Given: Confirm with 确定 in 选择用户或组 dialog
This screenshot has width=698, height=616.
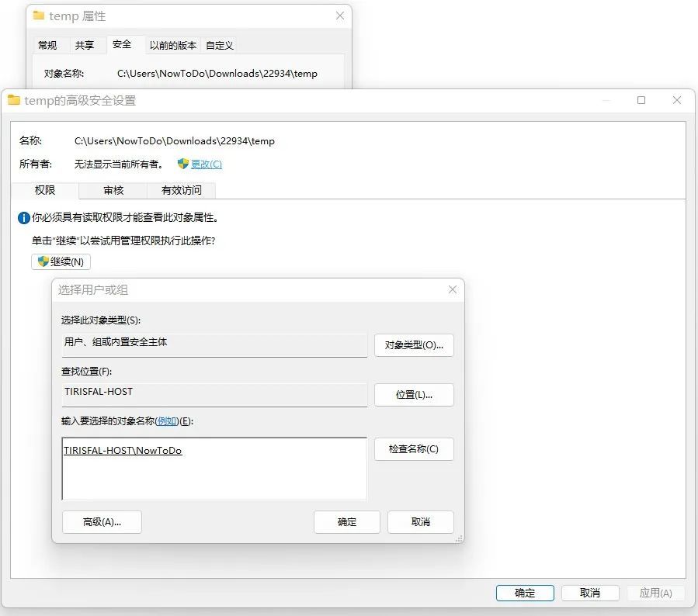Looking at the screenshot, I should click(347, 522).
